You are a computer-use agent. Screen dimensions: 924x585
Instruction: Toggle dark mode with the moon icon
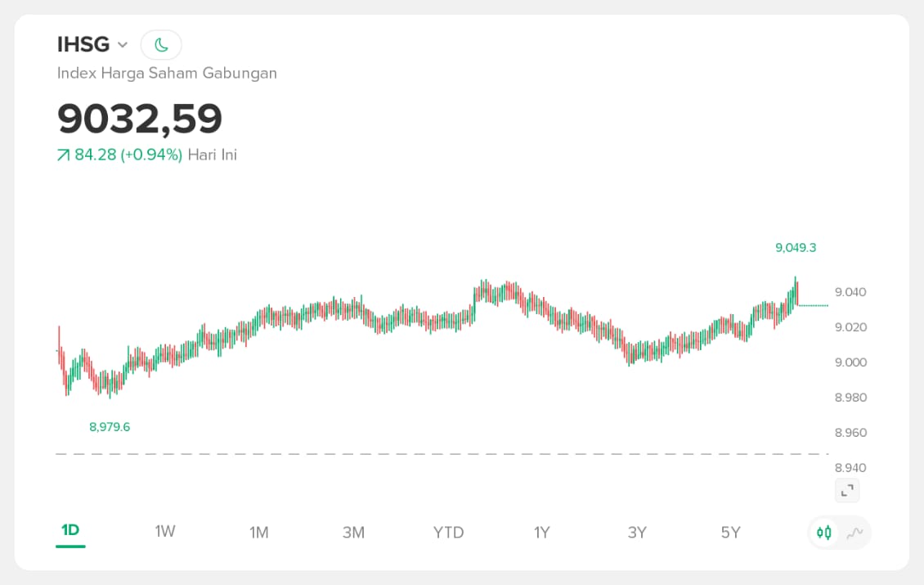[161, 45]
